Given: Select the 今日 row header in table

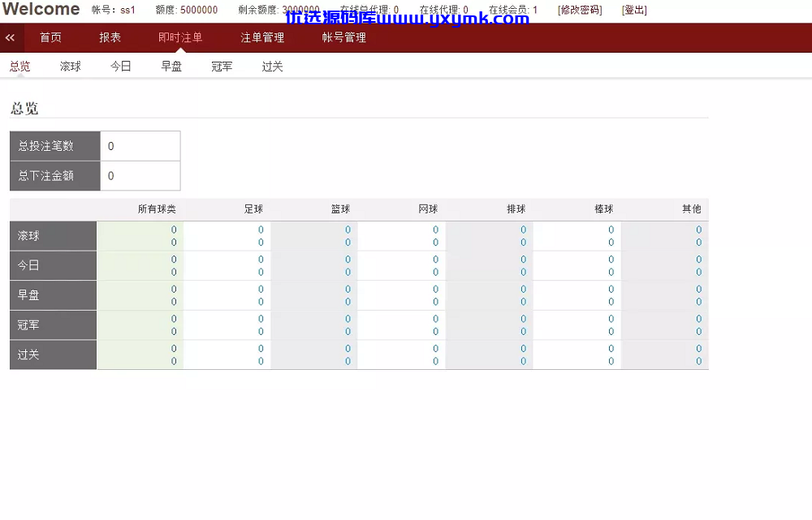Looking at the screenshot, I should (x=53, y=265).
